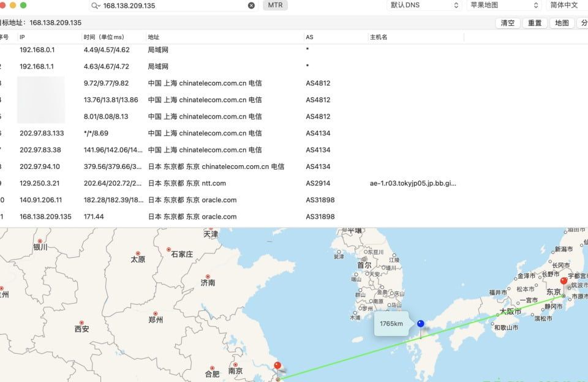Open the 默认DNS dropdown

[x=424, y=5]
